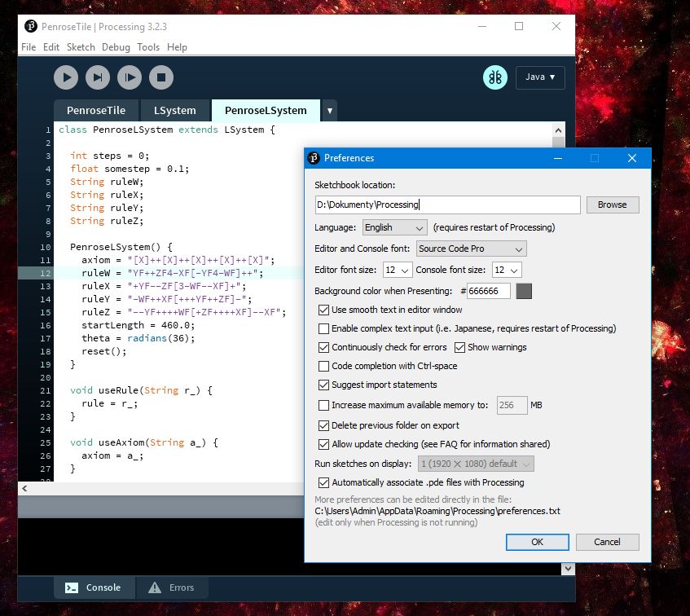The height and width of the screenshot is (616, 690).
Task: Click the preferences.txt file path
Action: pyautogui.click(x=437, y=511)
